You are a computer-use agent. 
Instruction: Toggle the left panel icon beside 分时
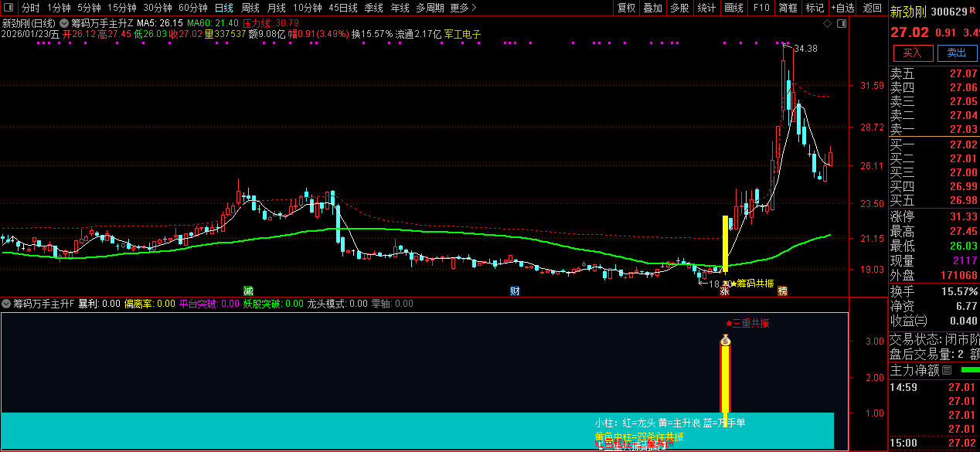point(7,8)
